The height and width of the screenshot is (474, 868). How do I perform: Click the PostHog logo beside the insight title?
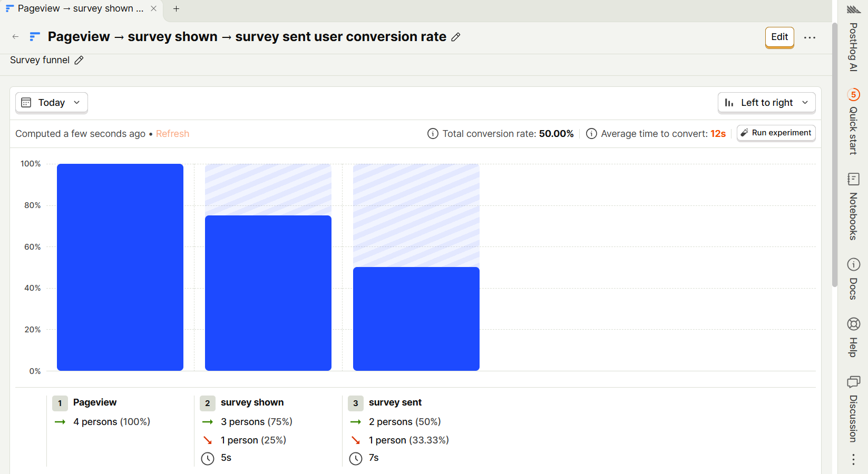(34, 37)
